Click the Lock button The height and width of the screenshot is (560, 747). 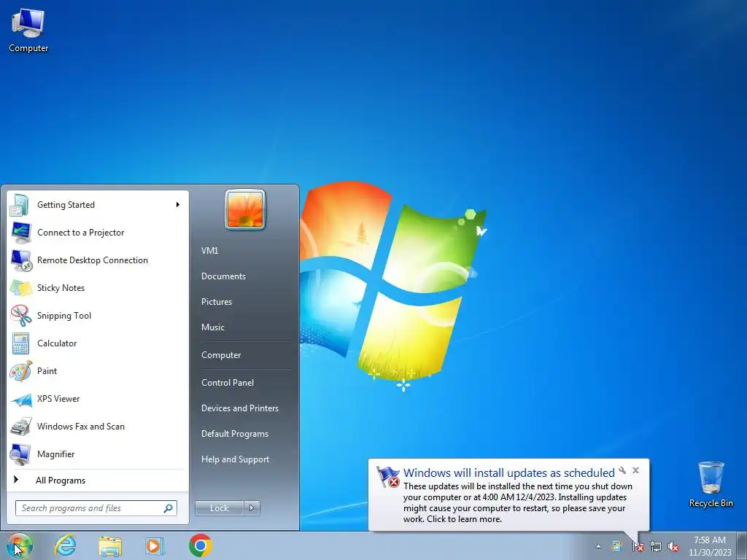tap(219, 508)
